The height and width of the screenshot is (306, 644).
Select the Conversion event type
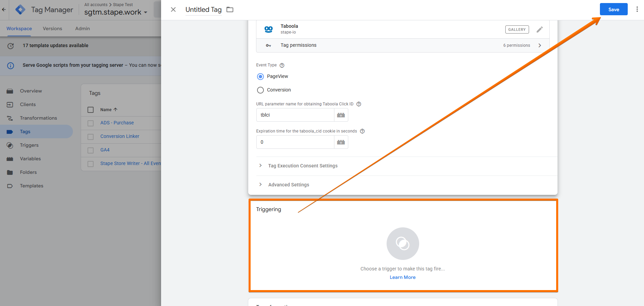pyautogui.click(x=260, y=90)
